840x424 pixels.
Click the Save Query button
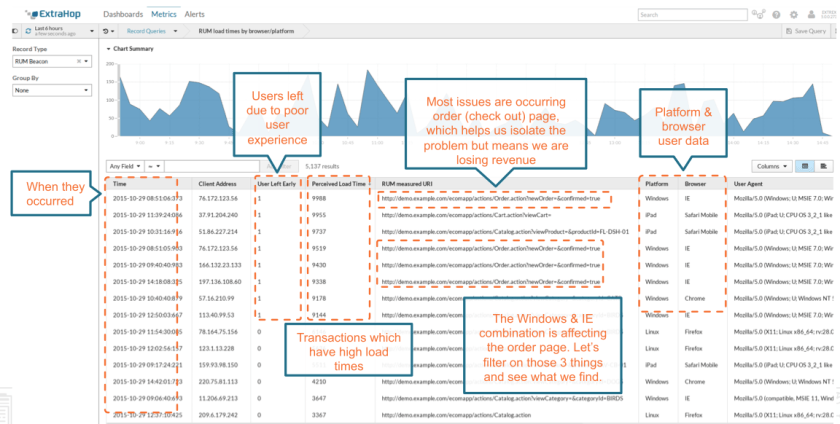[x=804, y=32]
